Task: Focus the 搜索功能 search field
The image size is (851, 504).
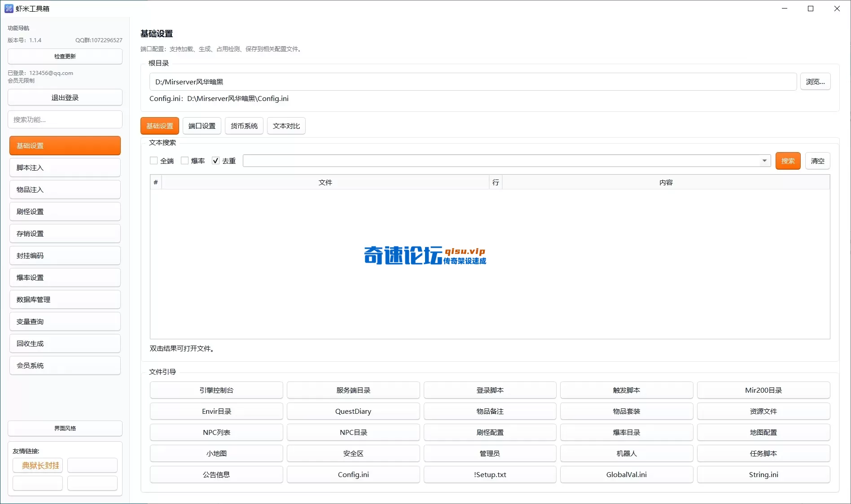Action: [65, 120]
